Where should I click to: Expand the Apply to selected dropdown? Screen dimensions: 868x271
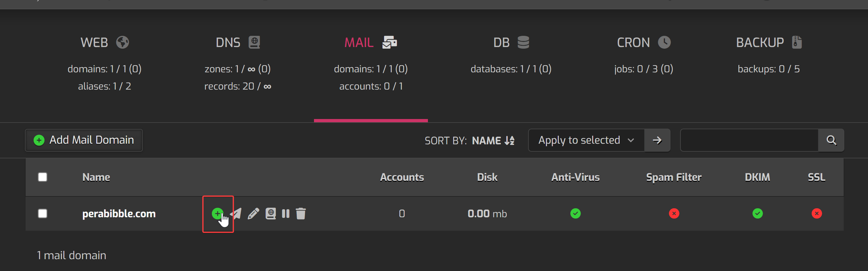point(586,140)
